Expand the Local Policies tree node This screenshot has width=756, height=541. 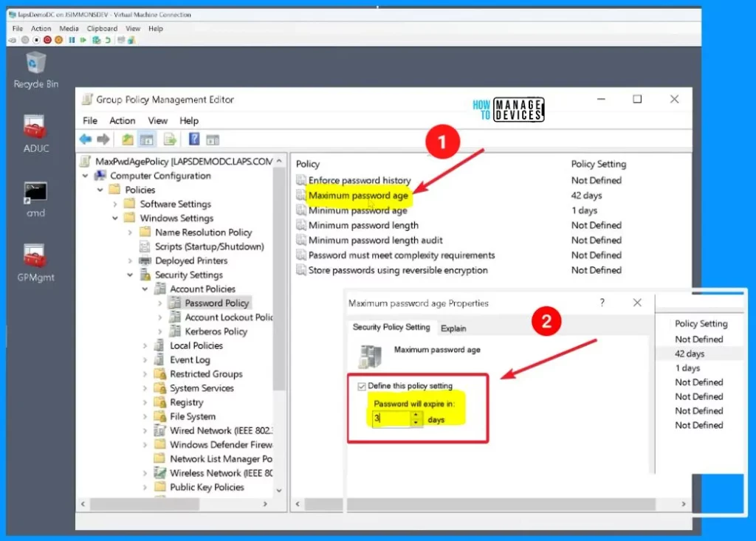pyautogui.click(x=145, y=345)
